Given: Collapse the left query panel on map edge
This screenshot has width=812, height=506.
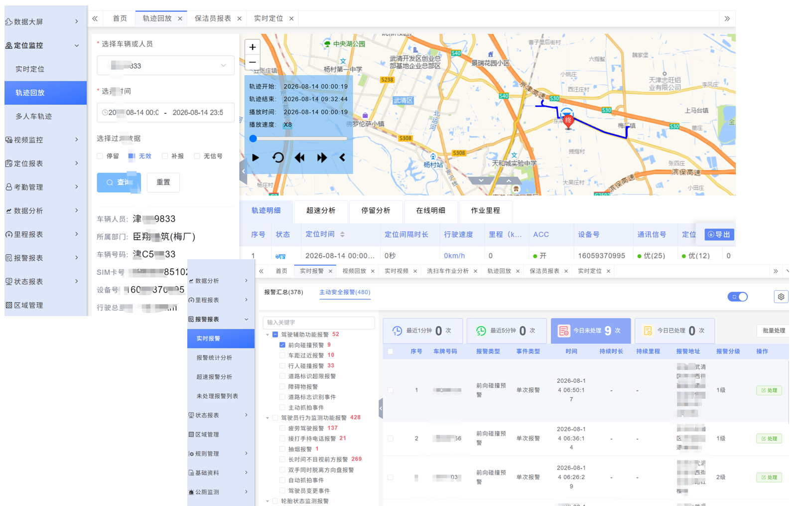Looking at the screenshot, I should click(x=243, y=171).
